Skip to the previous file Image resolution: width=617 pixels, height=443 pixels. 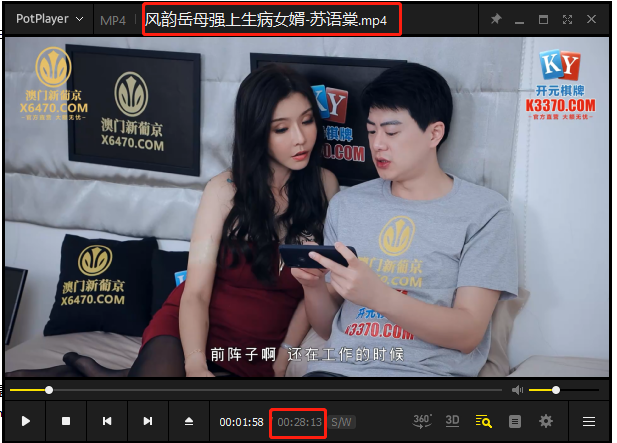(x=107, y=421)
